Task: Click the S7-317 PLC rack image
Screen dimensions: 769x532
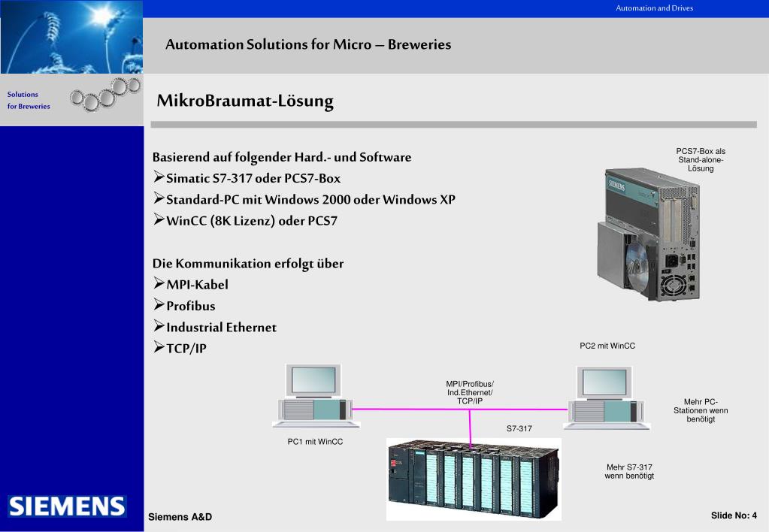Action: [x=474, y=479]
